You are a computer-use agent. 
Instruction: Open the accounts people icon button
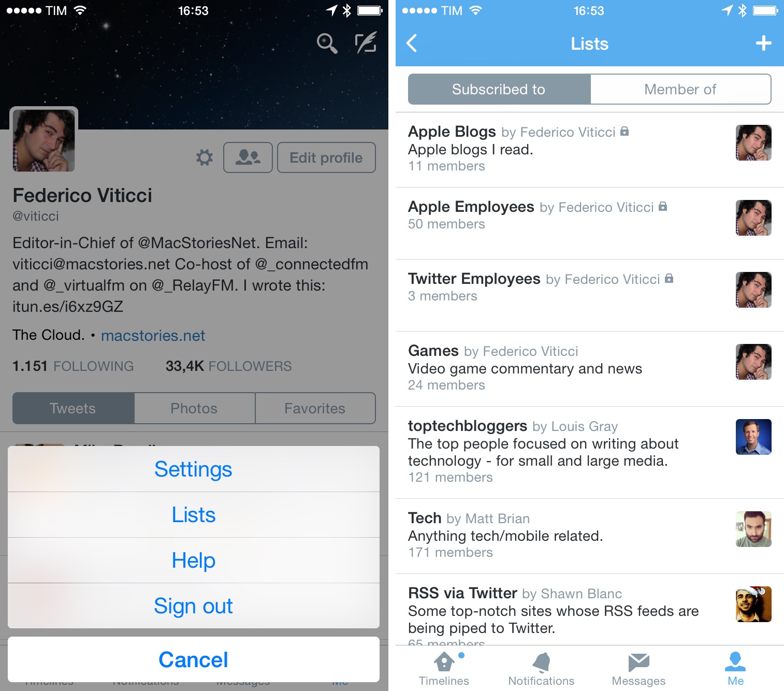click(248, 157)
